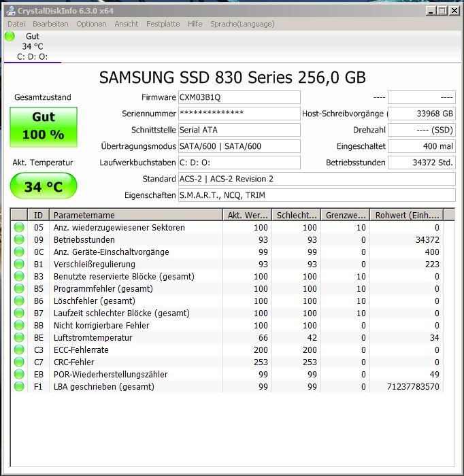Click the Akt. Wer... column header

(x=248, y=215)
